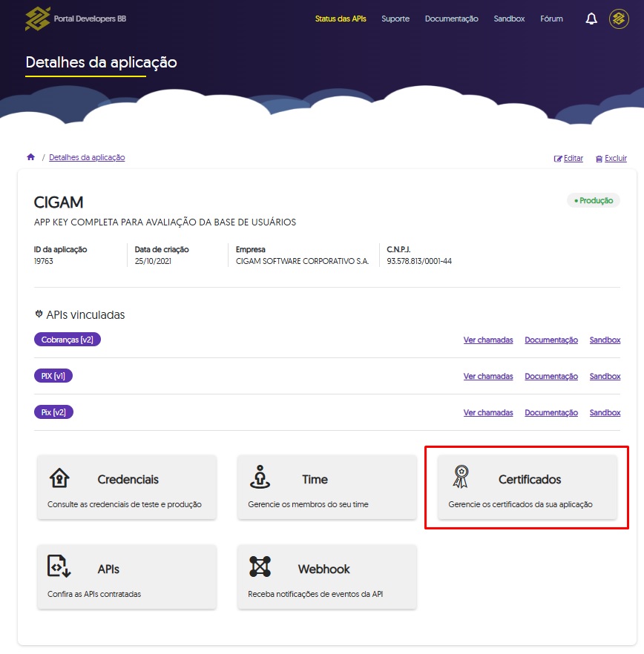Click the Produção status badge
Screen dimensions: 644x654
coord(594,201)
